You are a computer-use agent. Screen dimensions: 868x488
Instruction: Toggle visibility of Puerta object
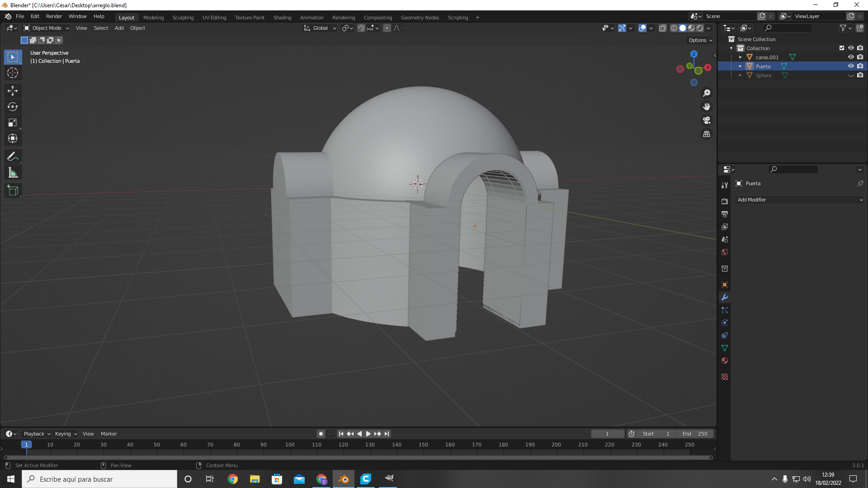tap(851, 66)
